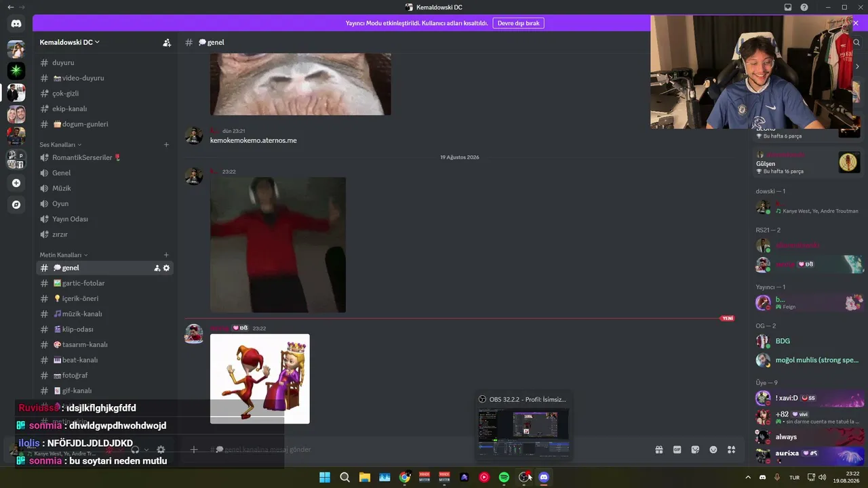
Task: Open the müzik-kanalı text channel
Action: point(105,314)
